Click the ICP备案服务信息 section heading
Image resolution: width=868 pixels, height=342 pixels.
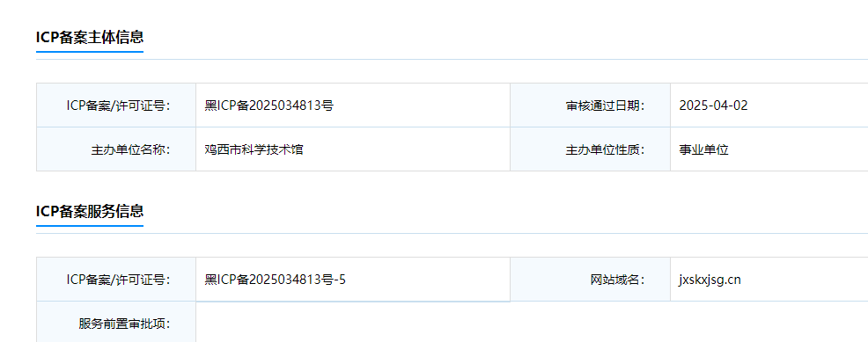click(90, 211)
